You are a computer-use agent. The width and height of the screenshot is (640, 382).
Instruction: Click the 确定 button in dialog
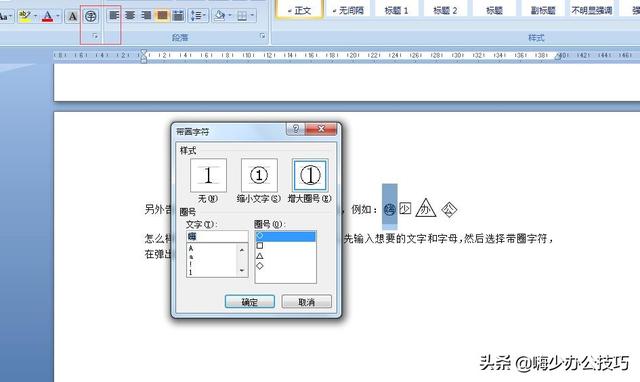point(249,302)
